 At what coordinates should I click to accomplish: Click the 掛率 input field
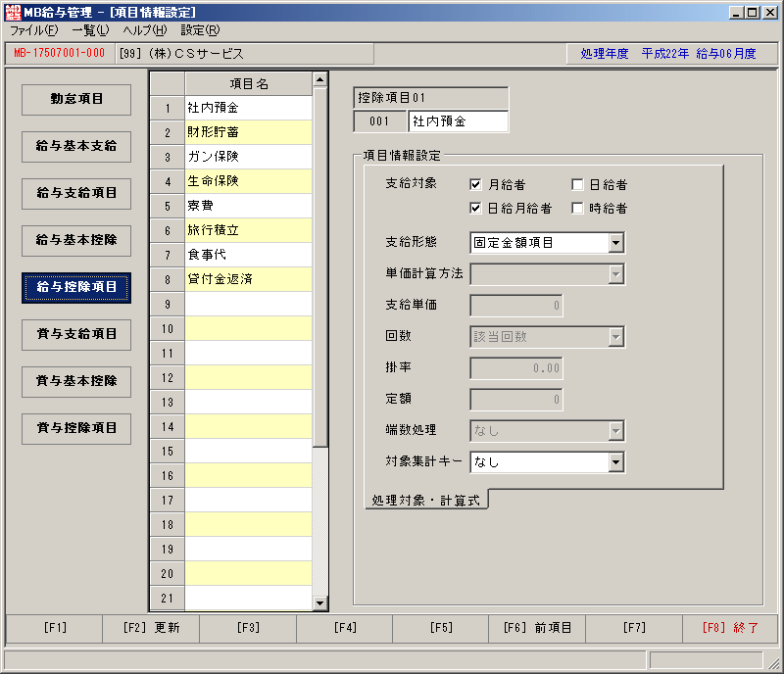pos(516,368)
